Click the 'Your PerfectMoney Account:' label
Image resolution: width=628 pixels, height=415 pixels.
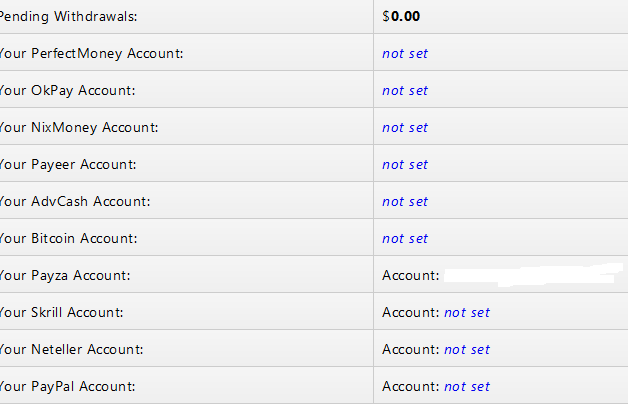[91, 54]
